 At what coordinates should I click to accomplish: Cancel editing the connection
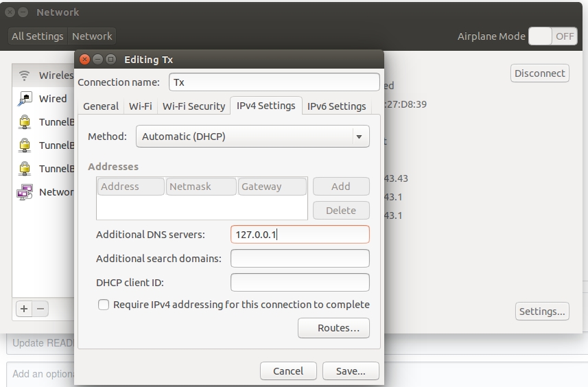coord(288,371)
